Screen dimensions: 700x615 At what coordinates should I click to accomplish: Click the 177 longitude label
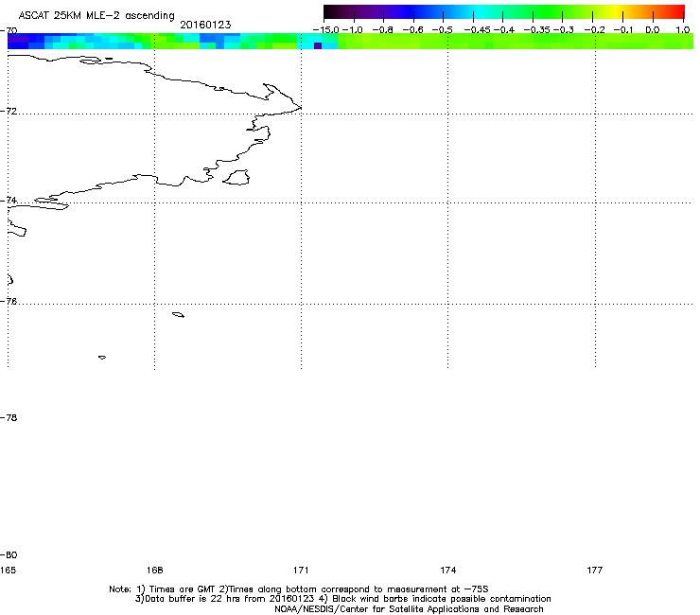pyautogui.click(x=595, y=570)
